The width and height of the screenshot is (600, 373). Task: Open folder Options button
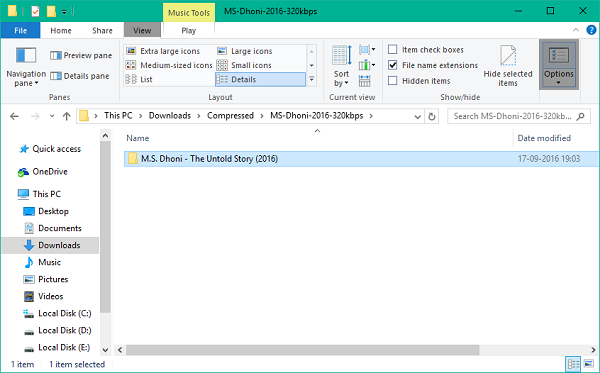coord(559,65)
